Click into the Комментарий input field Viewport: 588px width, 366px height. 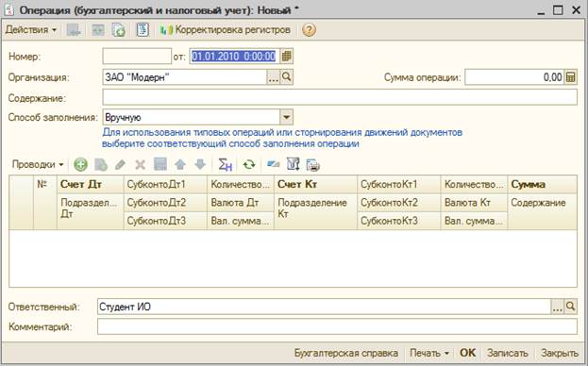[x=337, y=326]
